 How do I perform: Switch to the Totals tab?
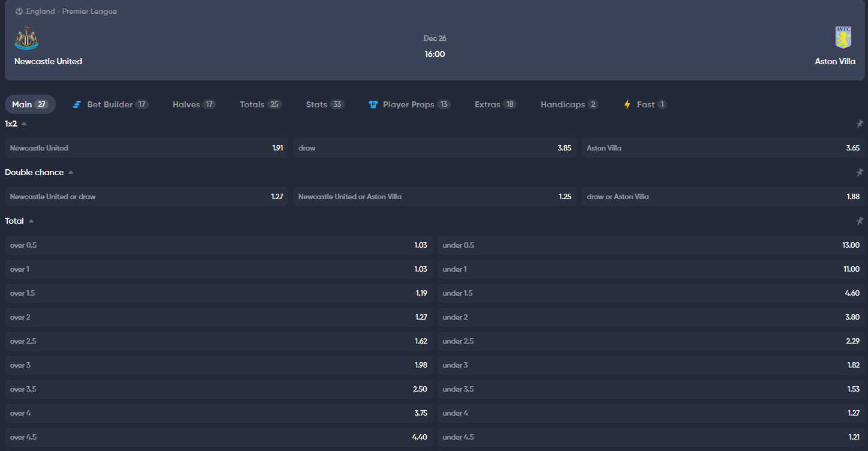pos(261,104)
